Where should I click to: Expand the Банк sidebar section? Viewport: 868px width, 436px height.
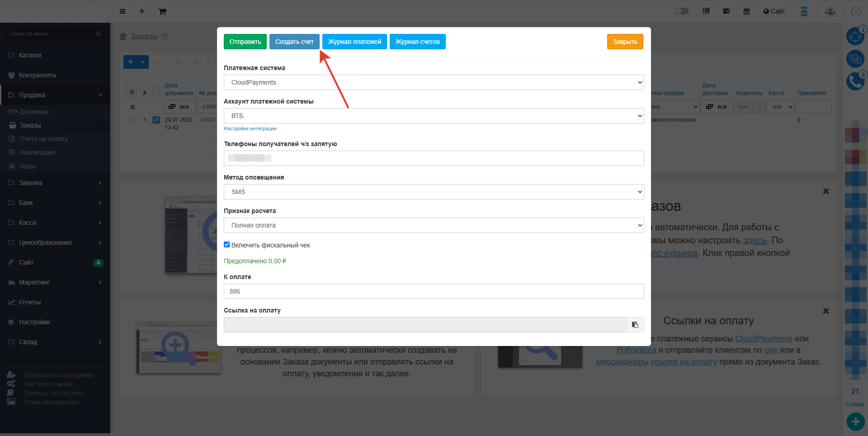coord(55,203)
